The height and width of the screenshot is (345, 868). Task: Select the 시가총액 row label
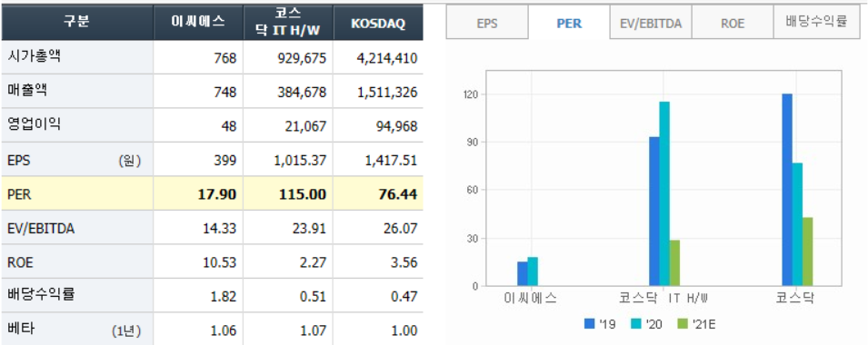tap(35, 57)
